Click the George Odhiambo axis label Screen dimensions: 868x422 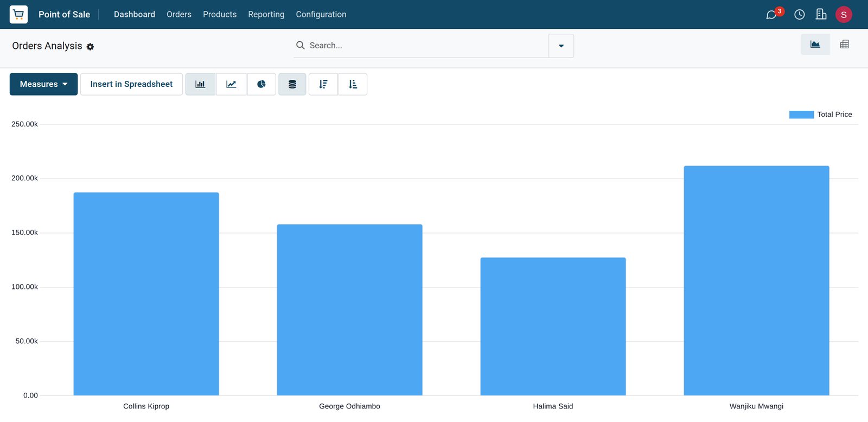tap(350, 406)
